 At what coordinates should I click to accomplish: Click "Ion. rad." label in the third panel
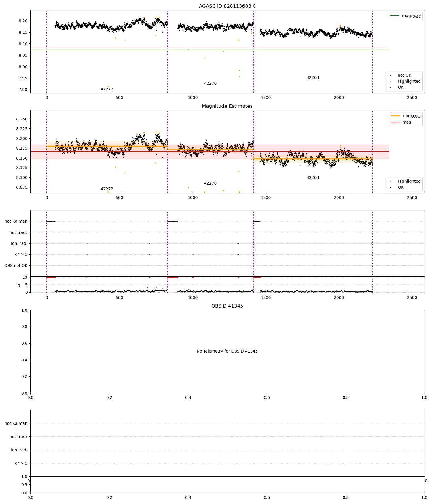(x=19, y=244)
